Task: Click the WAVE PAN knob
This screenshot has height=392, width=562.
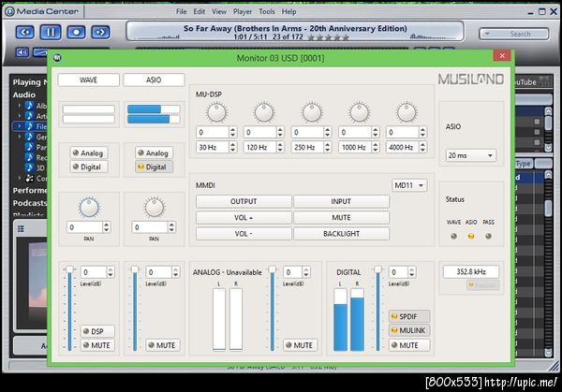Action: pos(89,207)
